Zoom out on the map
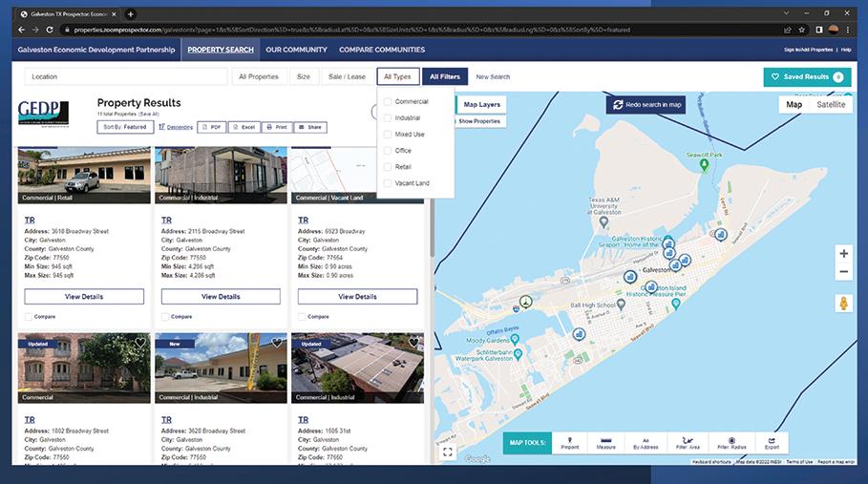The image size is (868, 484). tap(843, 271)
